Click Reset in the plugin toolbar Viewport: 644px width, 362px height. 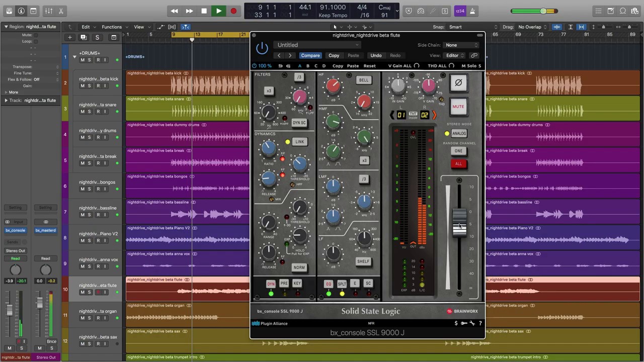(369, 66)
